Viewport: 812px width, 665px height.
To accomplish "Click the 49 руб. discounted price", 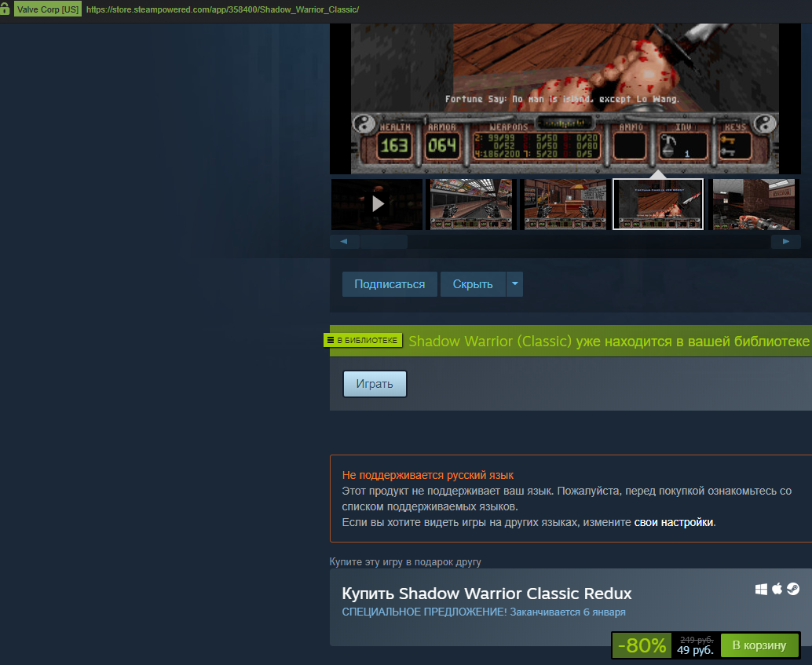I will (695, 650).
